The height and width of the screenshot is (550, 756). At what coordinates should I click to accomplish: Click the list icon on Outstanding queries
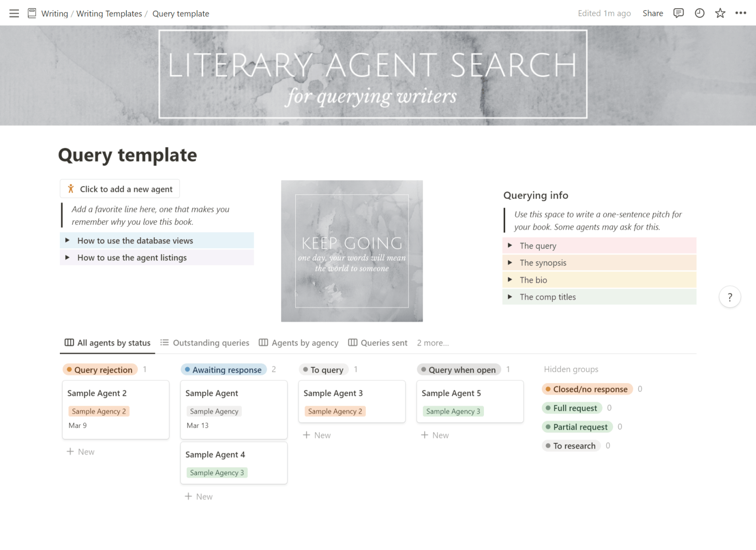(165, 342)
